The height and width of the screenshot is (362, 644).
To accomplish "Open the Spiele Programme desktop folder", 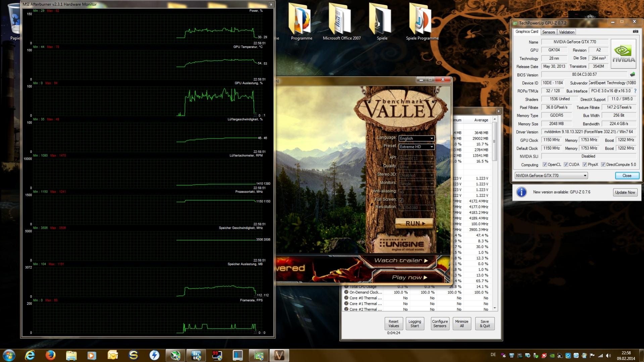I will tap(422, 22).
